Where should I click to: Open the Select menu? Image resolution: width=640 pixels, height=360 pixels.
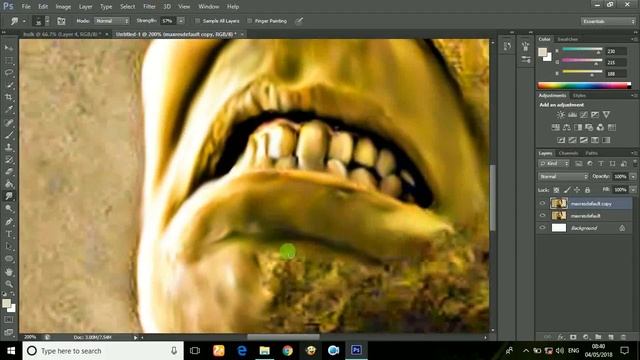pos(127,7)
